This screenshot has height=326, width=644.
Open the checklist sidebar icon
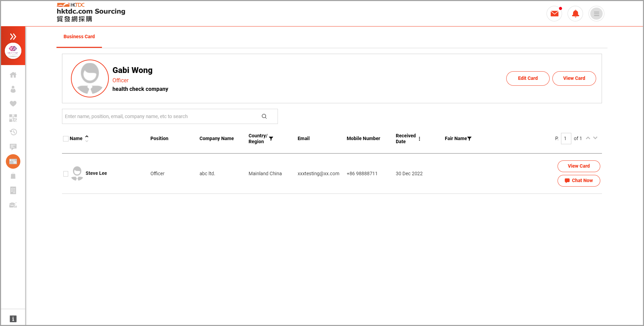(13, 190)
